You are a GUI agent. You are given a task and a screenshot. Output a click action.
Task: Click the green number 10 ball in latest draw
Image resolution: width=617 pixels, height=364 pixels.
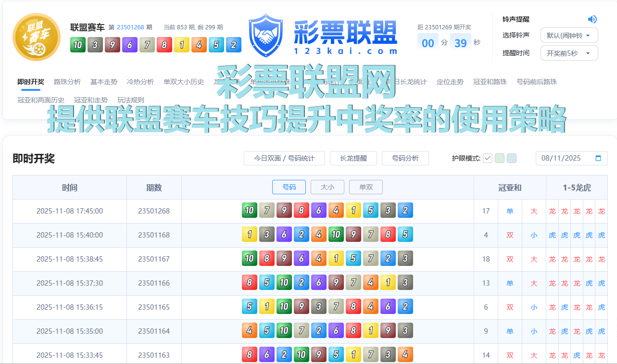coord(250,210)
